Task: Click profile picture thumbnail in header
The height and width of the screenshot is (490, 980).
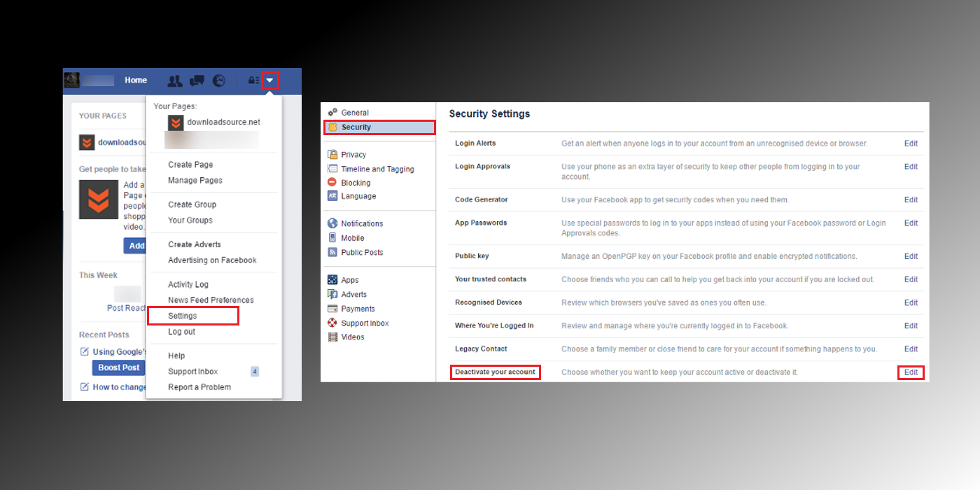Action: [72, 80]
